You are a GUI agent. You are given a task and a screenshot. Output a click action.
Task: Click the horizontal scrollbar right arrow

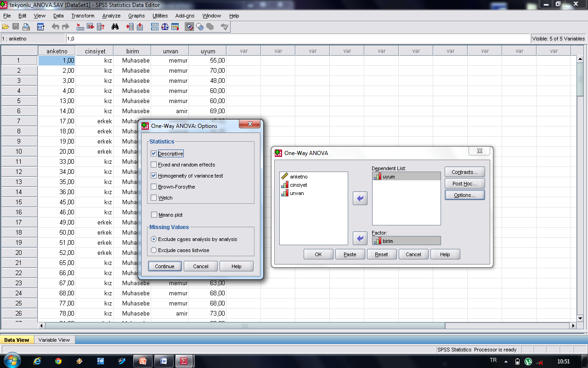pos(573,326)
